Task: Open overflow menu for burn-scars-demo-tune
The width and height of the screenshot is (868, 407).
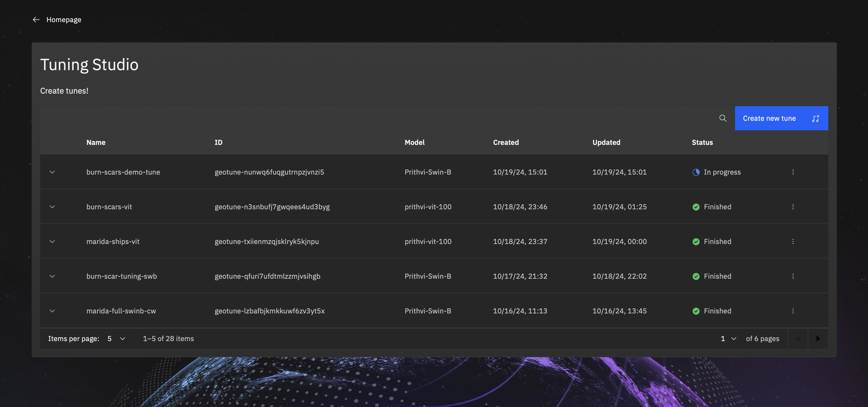Action: [x=793, y=172]
